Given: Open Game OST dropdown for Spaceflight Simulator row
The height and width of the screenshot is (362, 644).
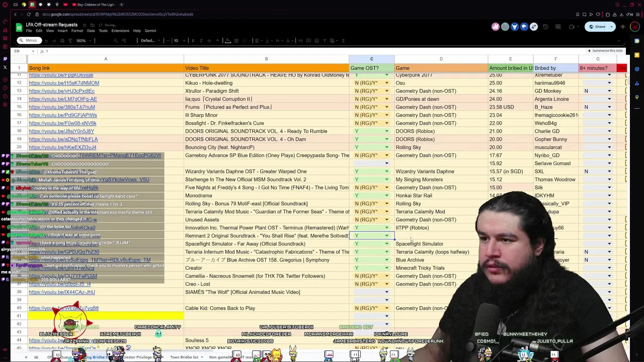Looking at the screenshot, I should 387,244.
